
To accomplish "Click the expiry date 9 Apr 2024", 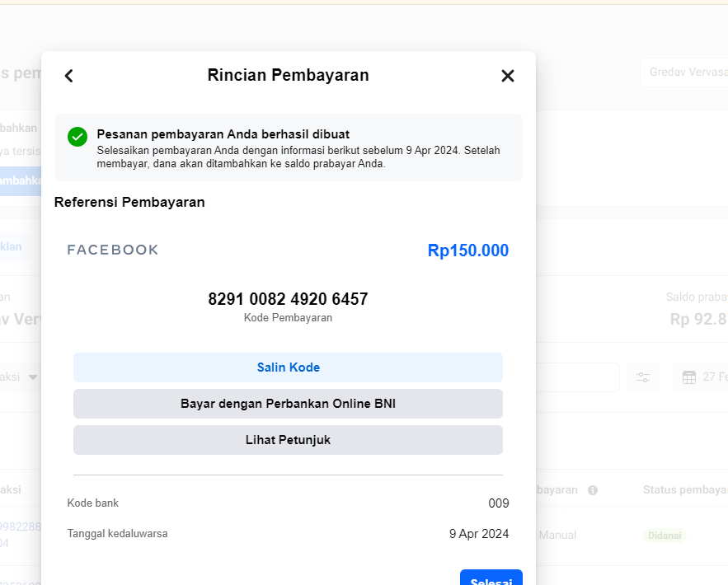I will pos(479,534).
